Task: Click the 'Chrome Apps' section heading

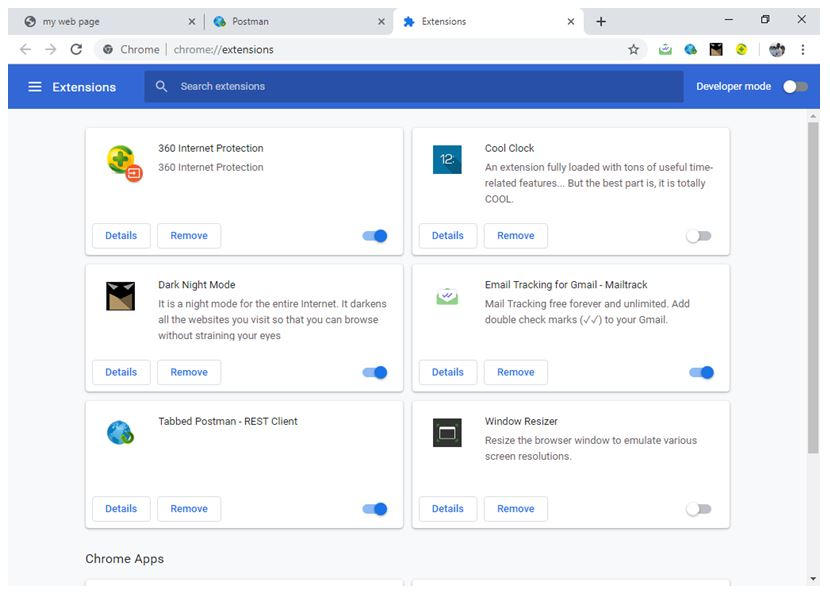Action: coord(125,559)
